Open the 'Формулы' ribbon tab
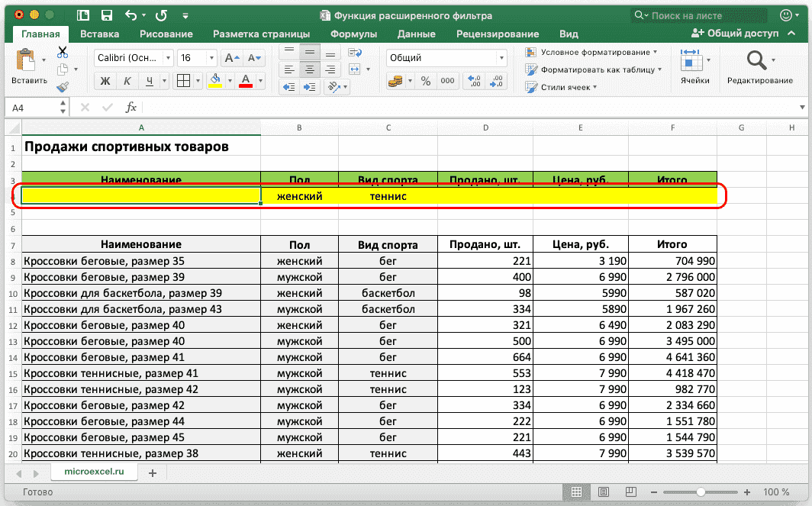 (353, 34)
